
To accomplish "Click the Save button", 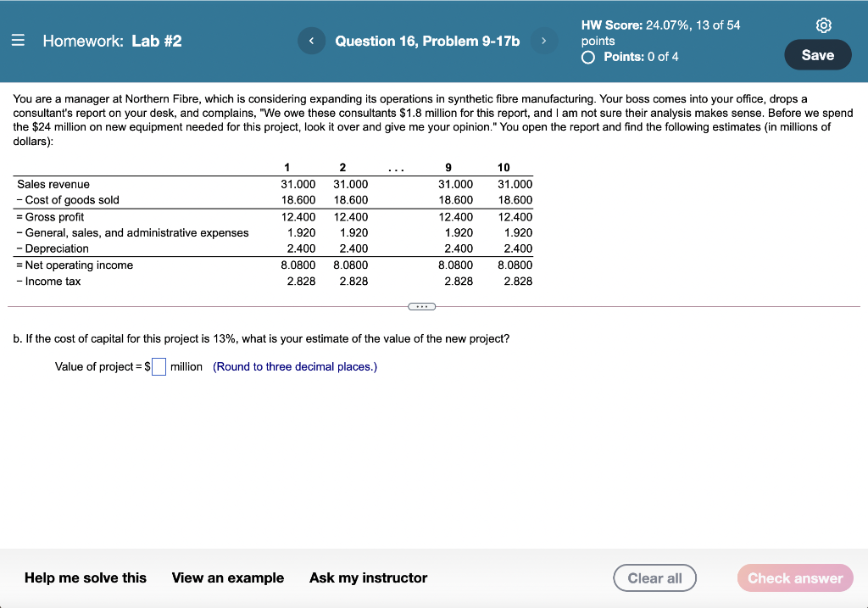I will point(817,54).
